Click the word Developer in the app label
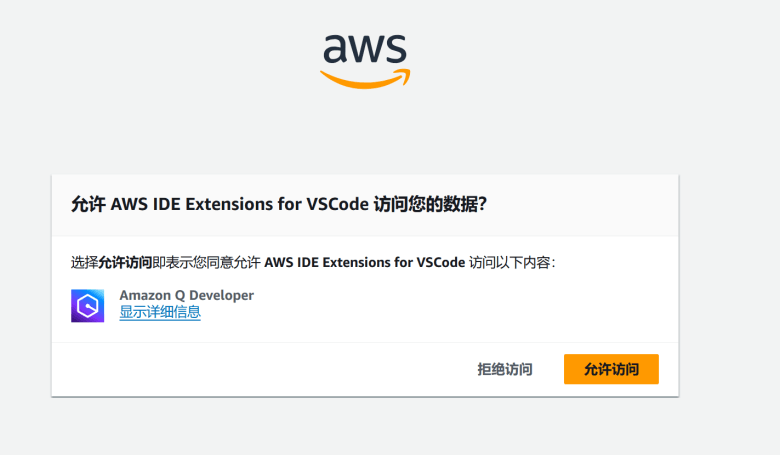This screenshot has height=455, width=780. coord(220,295)
